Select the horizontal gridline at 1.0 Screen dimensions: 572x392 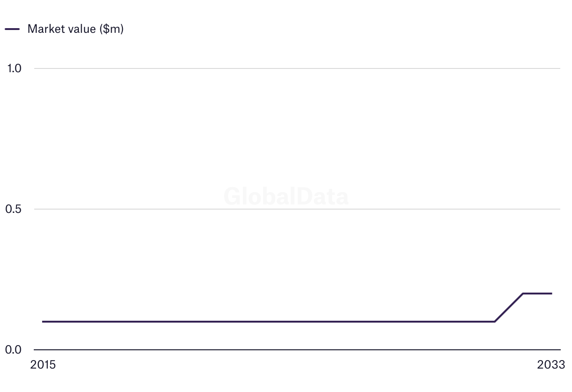(297, 68)
